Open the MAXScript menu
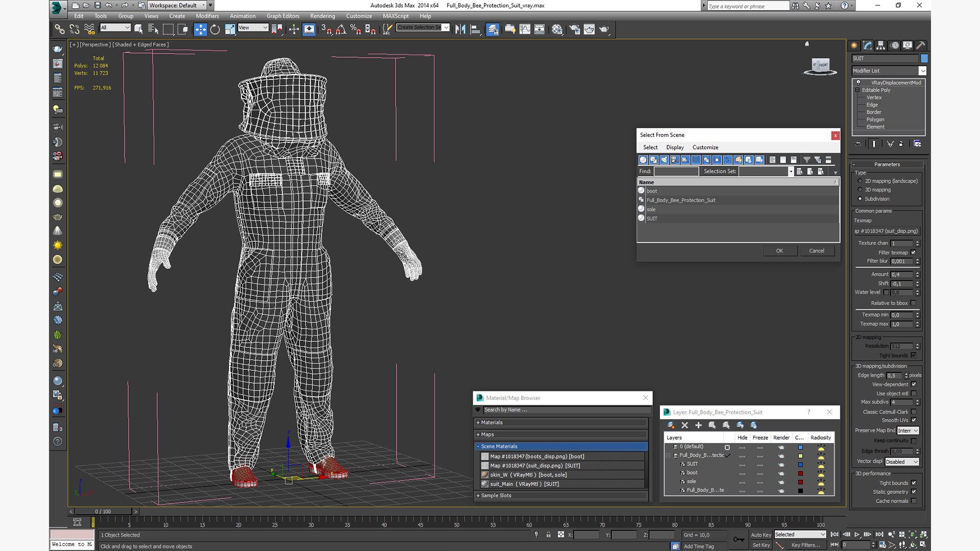The width and height of the screenshot is (980, 551). [x=396, y=16]
